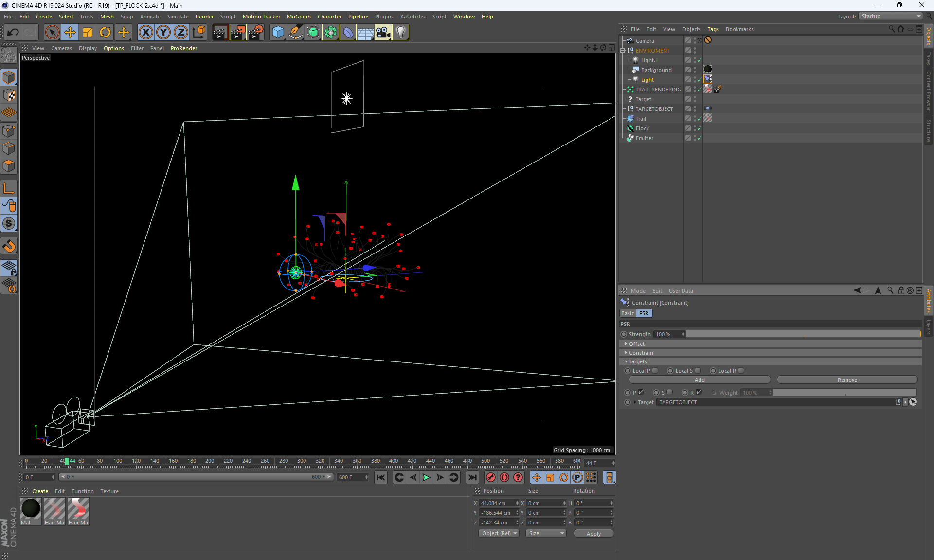Switch to the Basic tab

[x=627, y=313]
